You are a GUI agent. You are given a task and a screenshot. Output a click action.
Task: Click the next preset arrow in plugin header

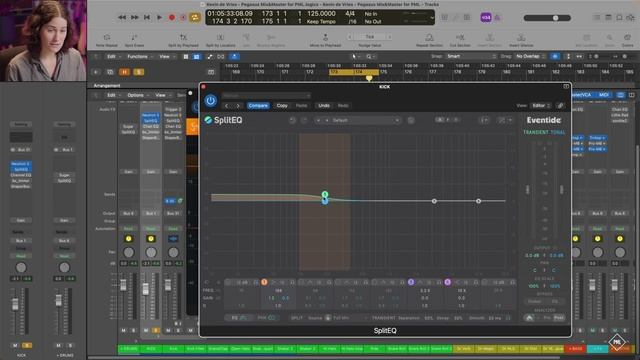pyautogui.click(x=238, y=106)
